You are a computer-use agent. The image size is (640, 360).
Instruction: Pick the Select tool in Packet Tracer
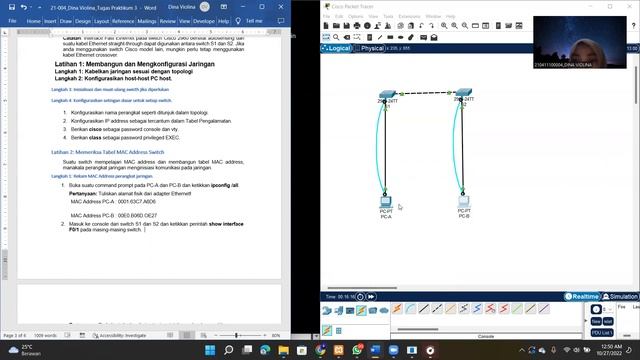(326, 38)
